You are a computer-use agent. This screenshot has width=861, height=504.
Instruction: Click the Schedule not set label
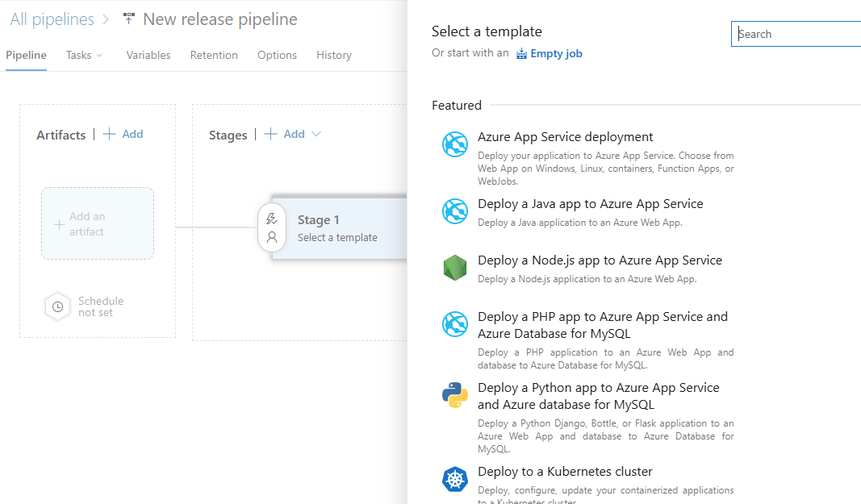click(x=101, y=306)
